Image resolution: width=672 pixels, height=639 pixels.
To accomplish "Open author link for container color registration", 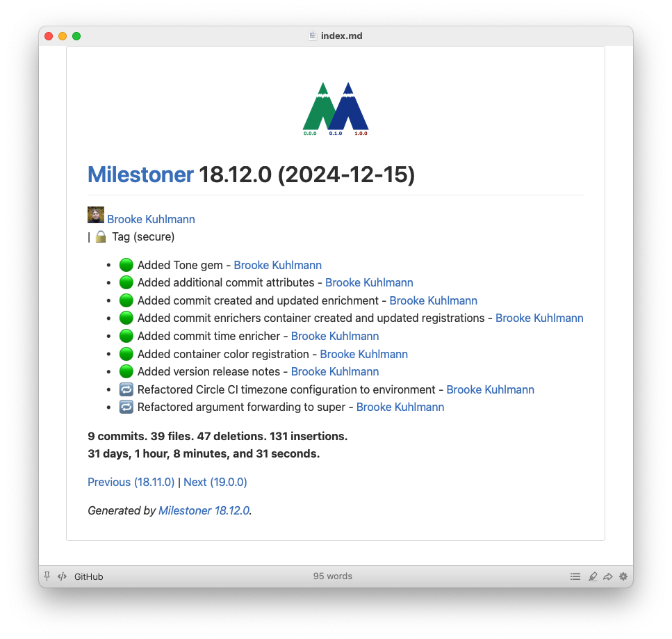I will tap(364, 354).
